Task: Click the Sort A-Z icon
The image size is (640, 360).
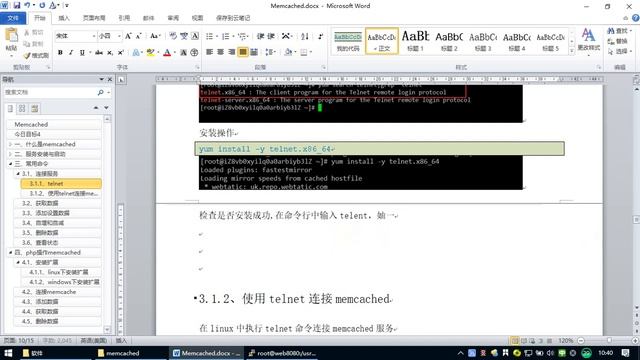Action: 305,36
